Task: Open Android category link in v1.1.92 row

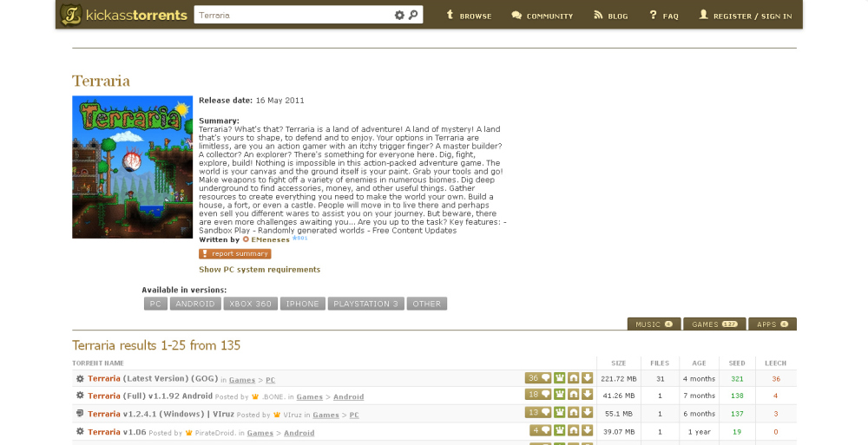Action: [349, 396]
